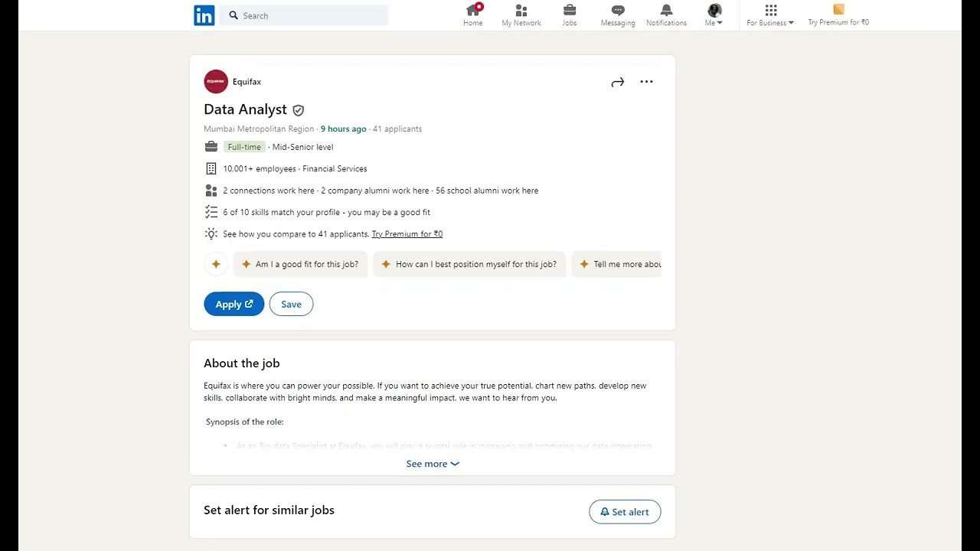Expand For Business apps menu
The height and width of the screenshot is (551, 980).
770,15
